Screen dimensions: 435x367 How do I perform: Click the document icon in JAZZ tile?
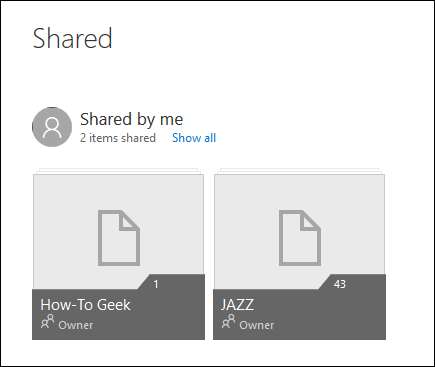coord(300,238)
